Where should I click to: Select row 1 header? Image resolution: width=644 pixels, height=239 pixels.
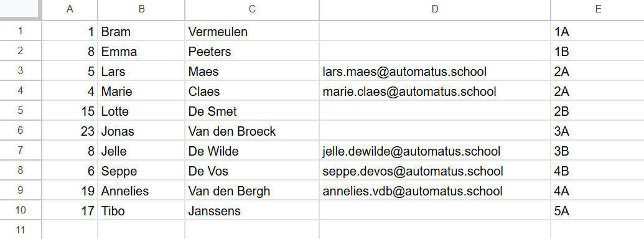click(x=20, y=30)
